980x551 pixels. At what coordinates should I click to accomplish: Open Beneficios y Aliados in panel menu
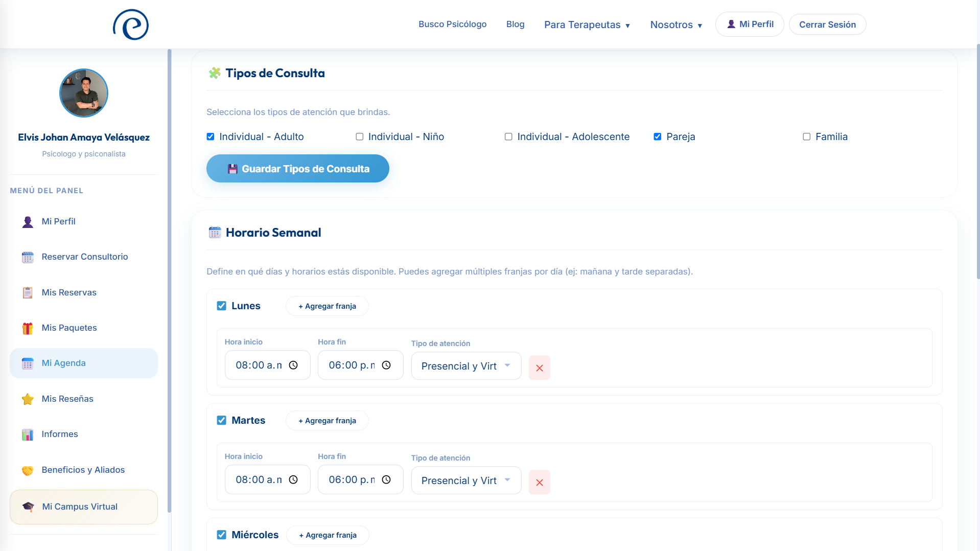pos(84,470)
